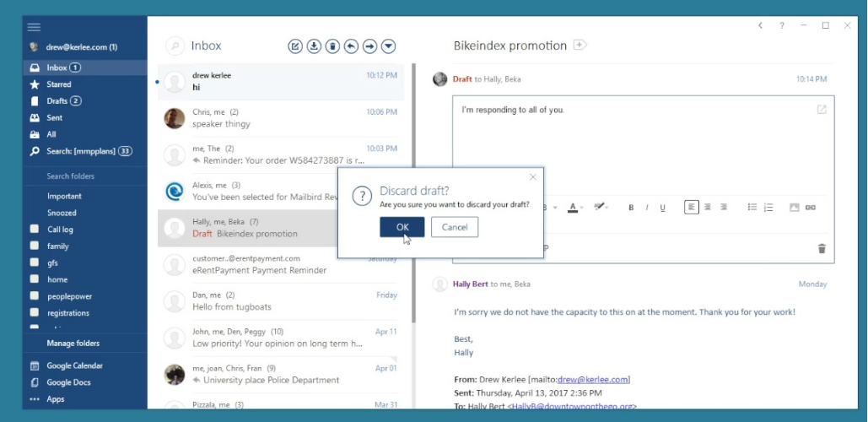Open University place Police Department email
Viewport: 868px width, 422px height.
[x=281, y=375]
